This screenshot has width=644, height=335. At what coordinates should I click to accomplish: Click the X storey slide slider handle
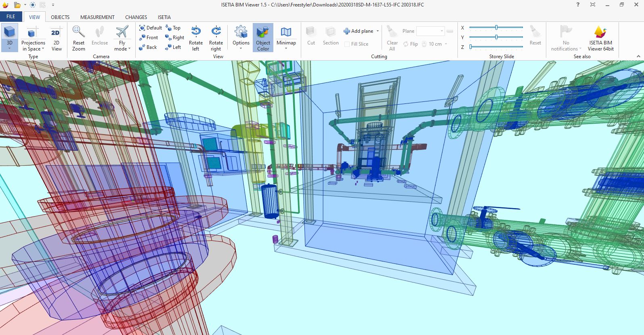click(496, 27)
